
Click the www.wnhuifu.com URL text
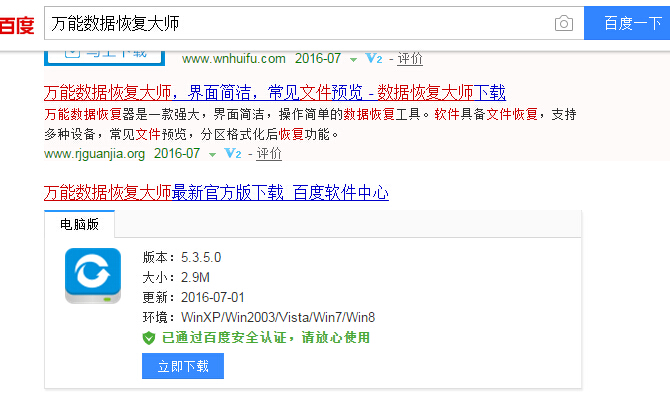233,58
